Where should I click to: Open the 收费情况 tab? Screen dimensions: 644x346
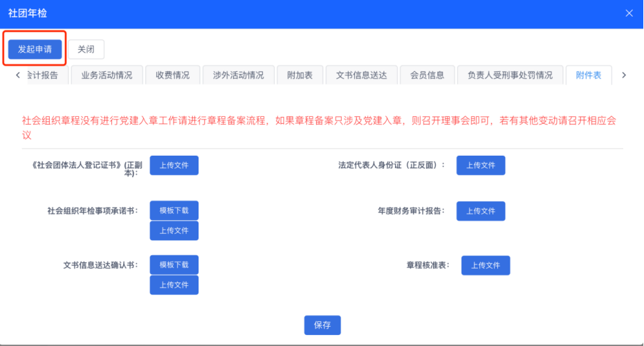coord(172,75)
